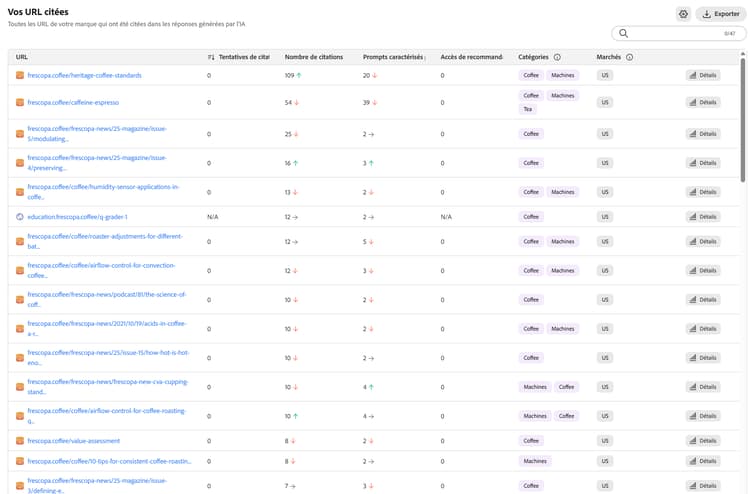The width and height of the screenshot is (750, 494).
Task: Open the how-hot-is-hot news link
Action: (x=108, y=358)
